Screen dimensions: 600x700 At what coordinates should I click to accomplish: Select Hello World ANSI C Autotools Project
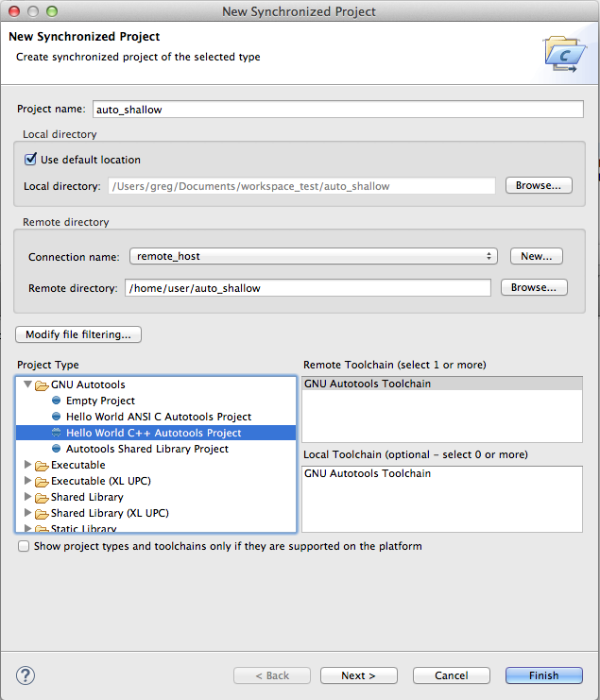(x=159, y=417)
